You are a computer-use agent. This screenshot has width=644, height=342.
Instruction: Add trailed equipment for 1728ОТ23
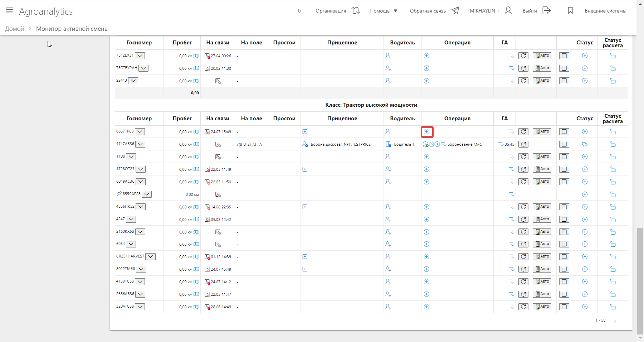click(x=305, y=169)
